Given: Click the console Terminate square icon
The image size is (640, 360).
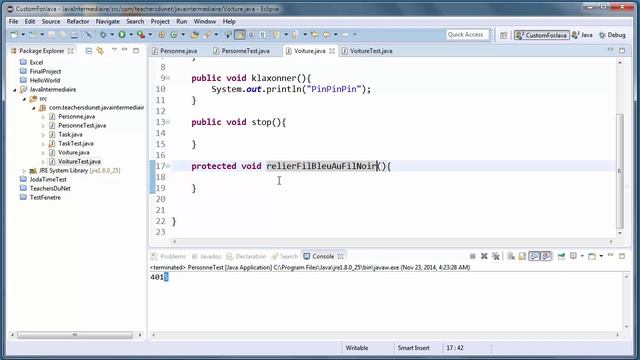Looking at the screenshot, I should click(473, 256).
